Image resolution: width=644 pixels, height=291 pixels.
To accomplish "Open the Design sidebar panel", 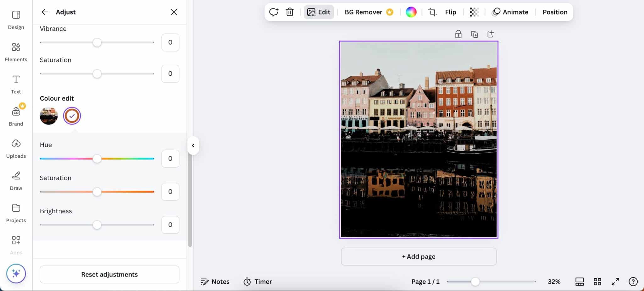I will coord(16,20).
